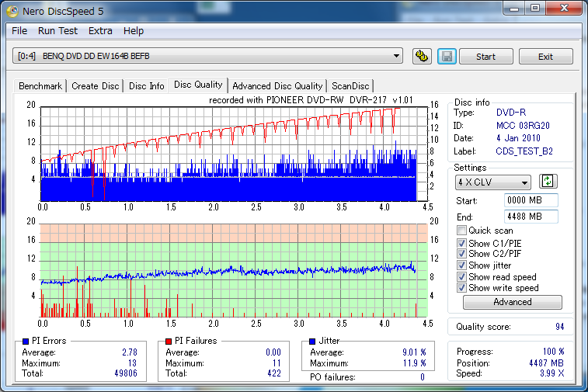The image size is (588, 392).
Task: Click the drive options icon beside drive selector
Action: (x=422, y=57)
